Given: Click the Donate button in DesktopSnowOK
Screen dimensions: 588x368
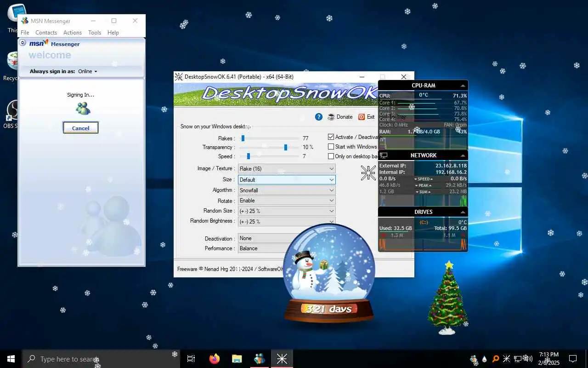Looking at the screenshot, I should pos(340,117).
